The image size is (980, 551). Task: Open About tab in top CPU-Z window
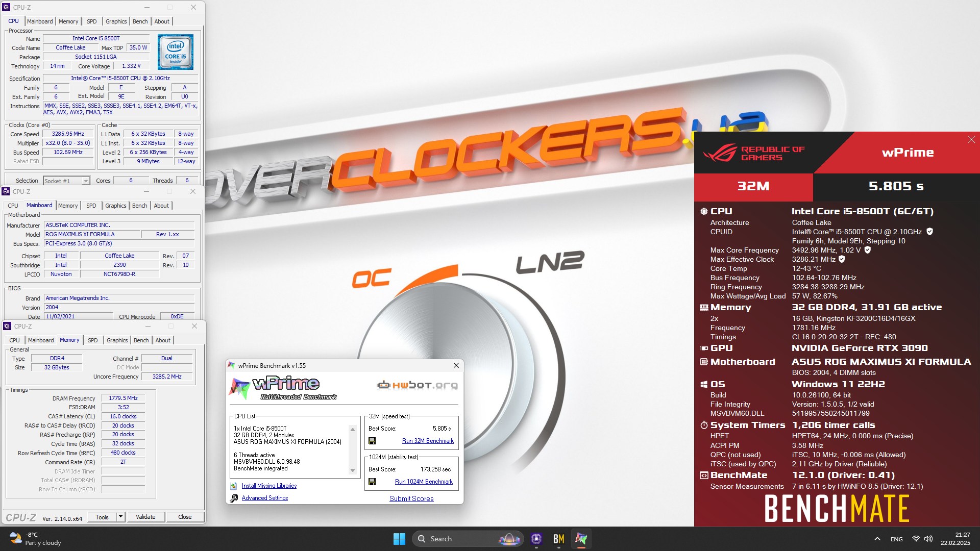point(162,21)
